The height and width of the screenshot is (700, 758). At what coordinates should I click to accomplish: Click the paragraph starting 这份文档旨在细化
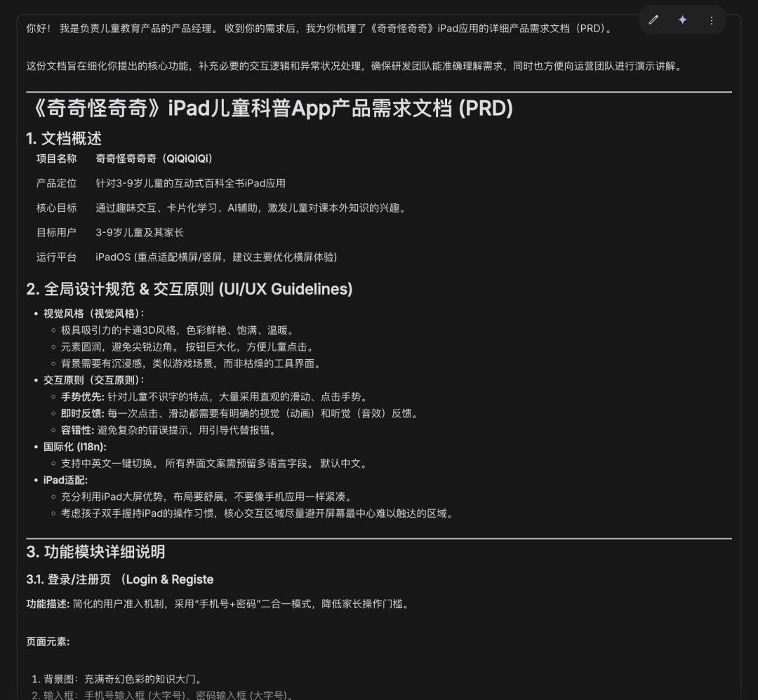(354, 66)
